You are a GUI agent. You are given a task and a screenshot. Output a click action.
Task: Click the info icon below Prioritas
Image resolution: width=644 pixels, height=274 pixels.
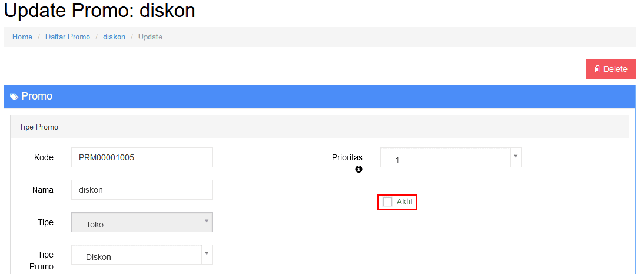pos(358,169)
